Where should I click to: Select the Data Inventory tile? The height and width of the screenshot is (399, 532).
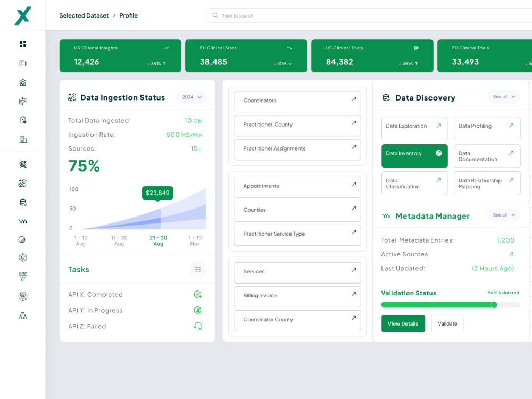(414, 156)
